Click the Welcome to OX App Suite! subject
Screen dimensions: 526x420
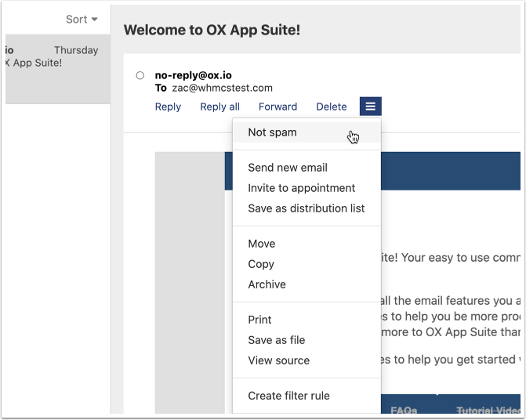point(212,30)
